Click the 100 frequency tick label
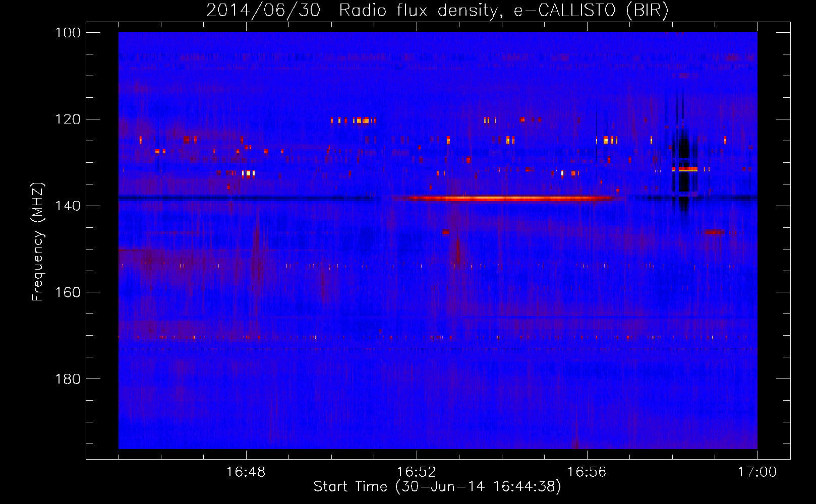Image resolution: width=816 pixels, height=504 pixels. pyautogui.click(x=69, y=33)
